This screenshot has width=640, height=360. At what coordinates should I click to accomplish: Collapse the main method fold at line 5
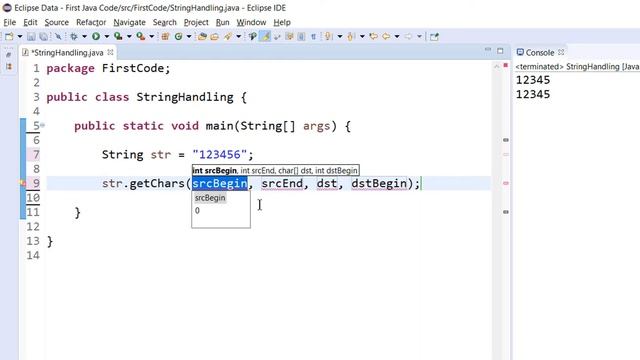tap(42, 125)
